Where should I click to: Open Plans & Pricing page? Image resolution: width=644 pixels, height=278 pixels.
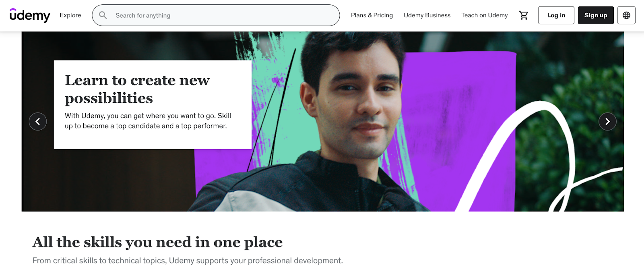coord(372,15)
